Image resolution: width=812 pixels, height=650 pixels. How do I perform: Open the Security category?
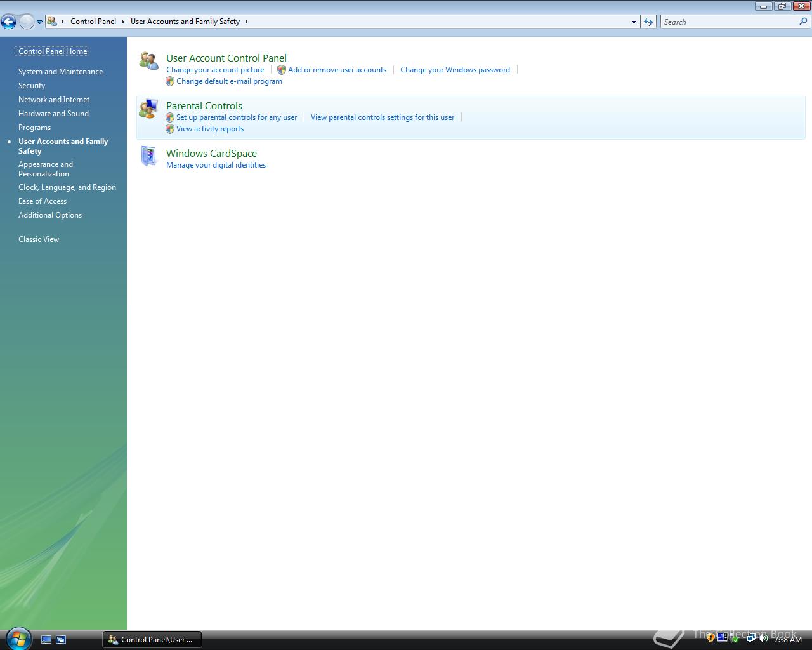pos(32,86)
